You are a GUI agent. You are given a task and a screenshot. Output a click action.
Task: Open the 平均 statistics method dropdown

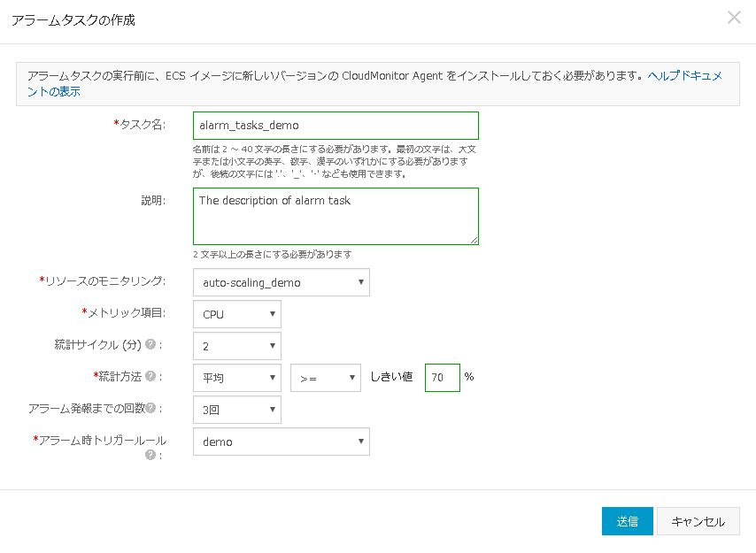[x=236, y=378]
